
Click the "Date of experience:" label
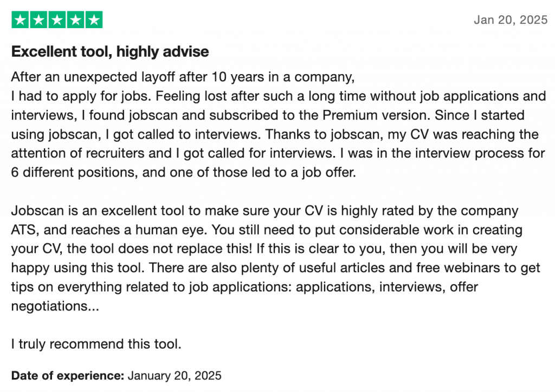point(68,375)
